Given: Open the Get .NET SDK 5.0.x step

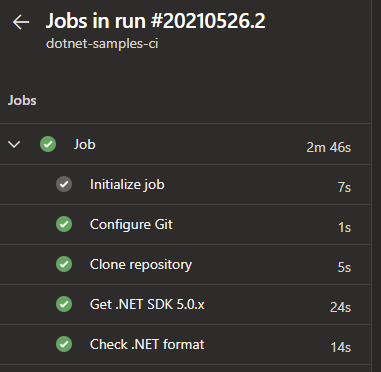Looking at the screenshot, I should [185, 304].
